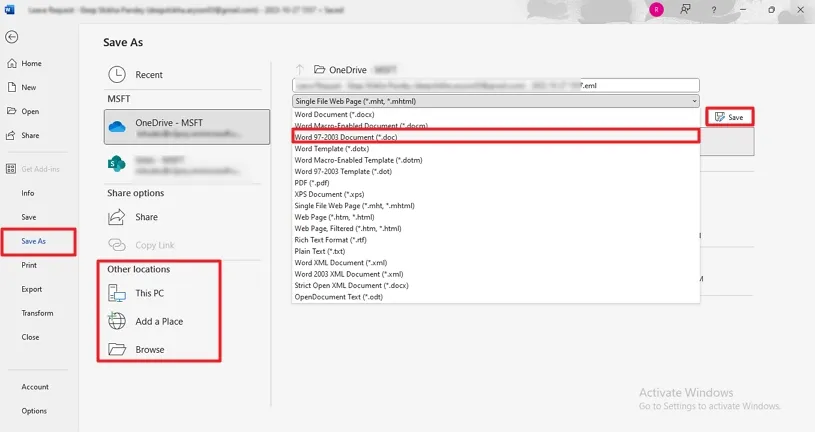
Task: Open the Home page in backstage
Action: pyautogui.click(x=31, y=63)
